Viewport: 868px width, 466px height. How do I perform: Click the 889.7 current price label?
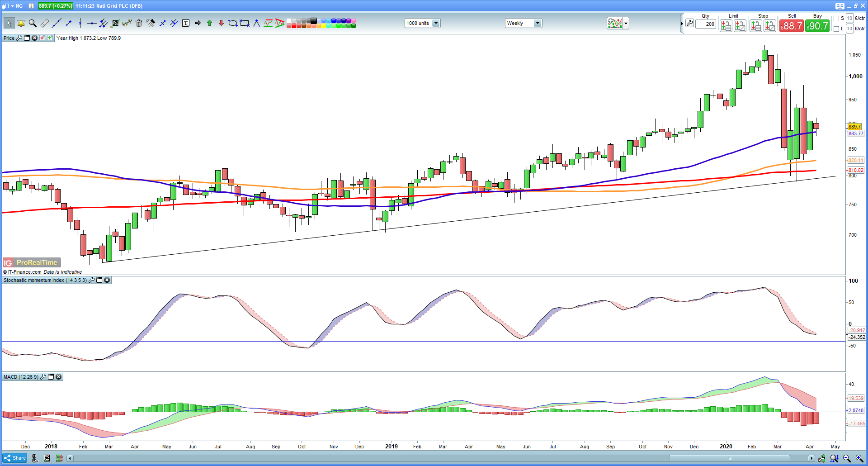854,127
